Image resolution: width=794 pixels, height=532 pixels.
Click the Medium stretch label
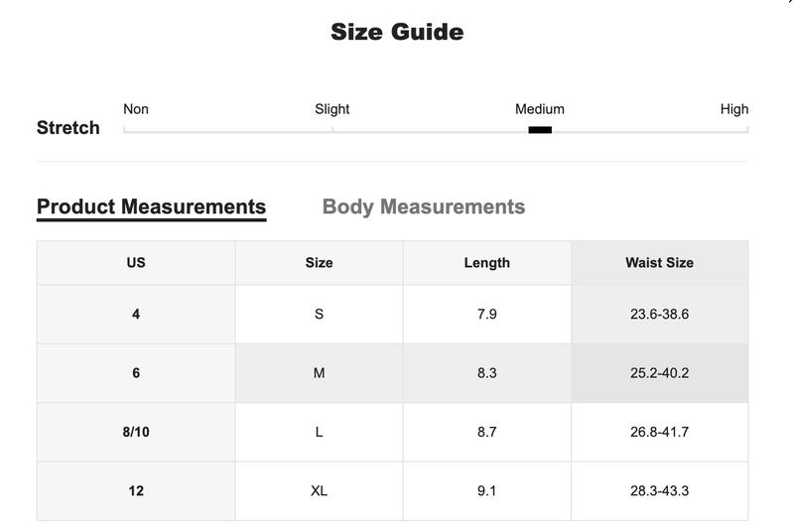click(x=540, y=109)
